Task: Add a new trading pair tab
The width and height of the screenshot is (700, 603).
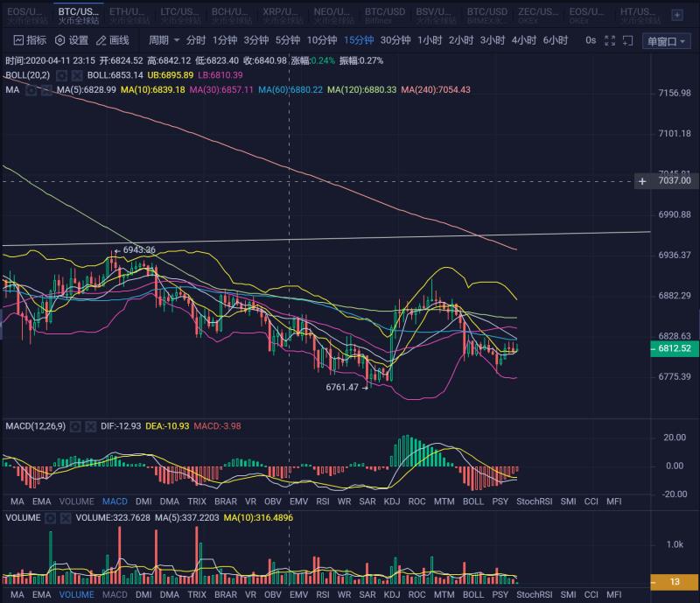Action: [676, 15]
